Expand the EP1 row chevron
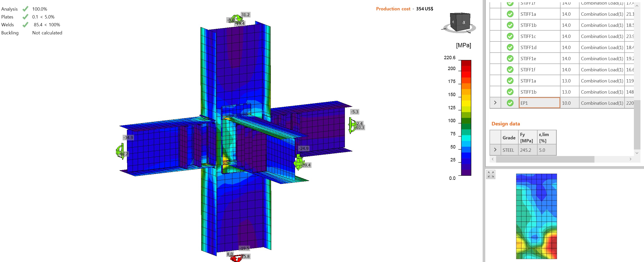 pyautogui.click(x=495, y=103)
